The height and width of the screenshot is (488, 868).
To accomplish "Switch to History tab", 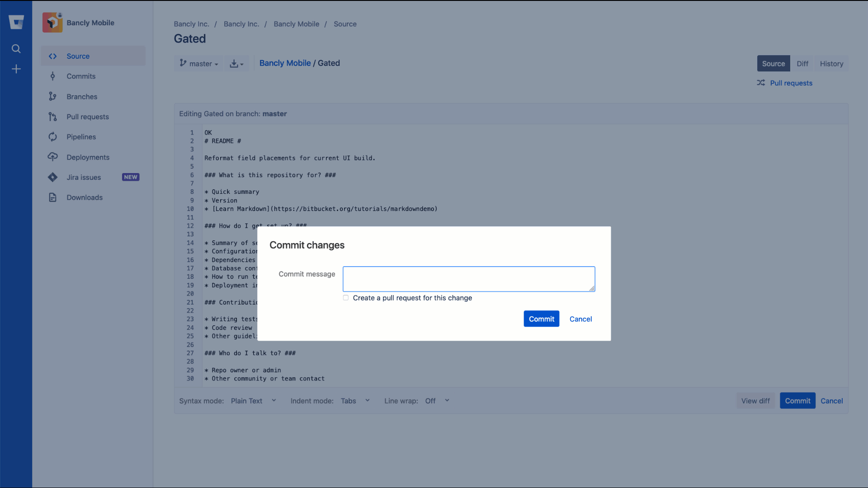I will [x=831, y=64].
